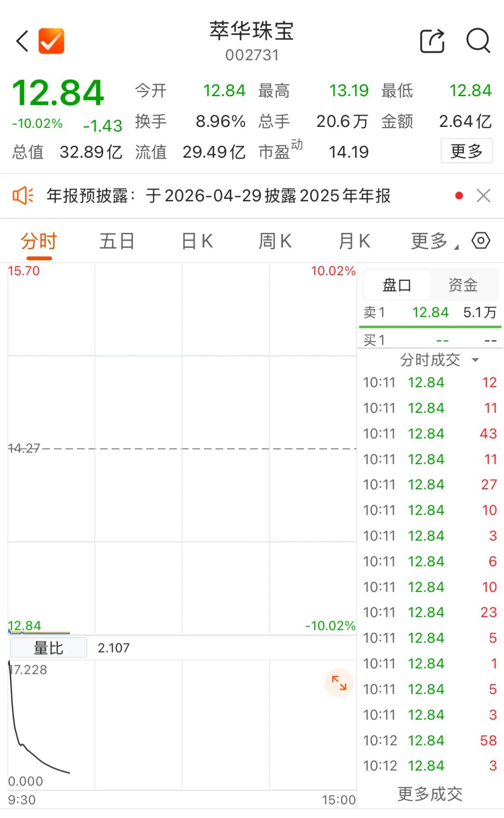Tap the trade row with volume 23

(430, 612)
